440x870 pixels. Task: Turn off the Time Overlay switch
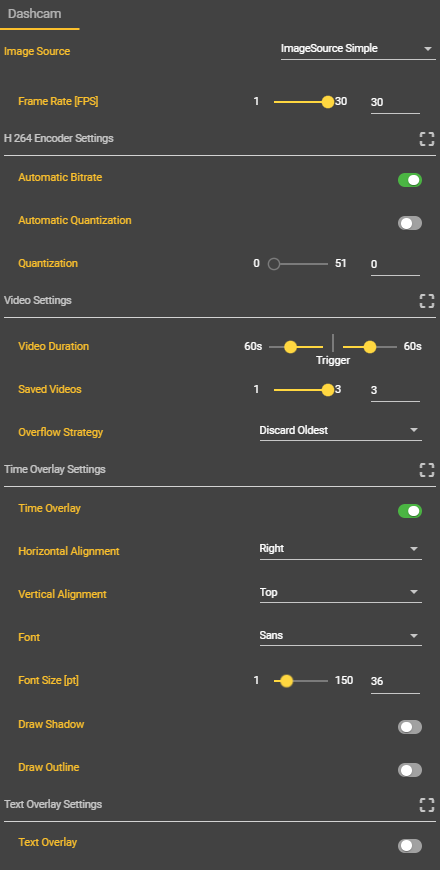(410, 511)
